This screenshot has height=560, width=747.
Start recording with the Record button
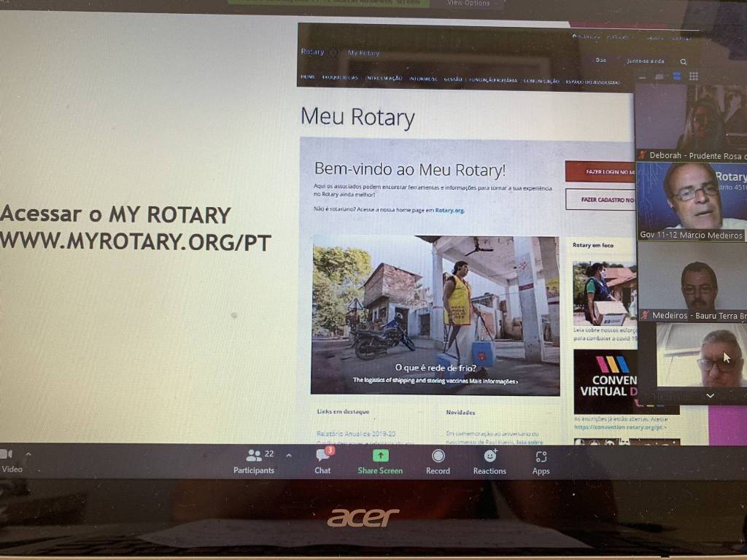pos(438,461)
